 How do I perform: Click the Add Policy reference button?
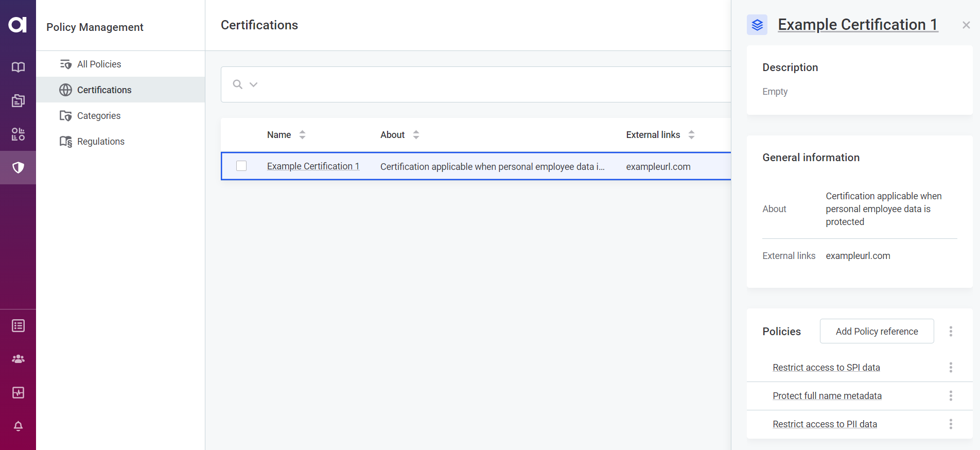(877, 332)
